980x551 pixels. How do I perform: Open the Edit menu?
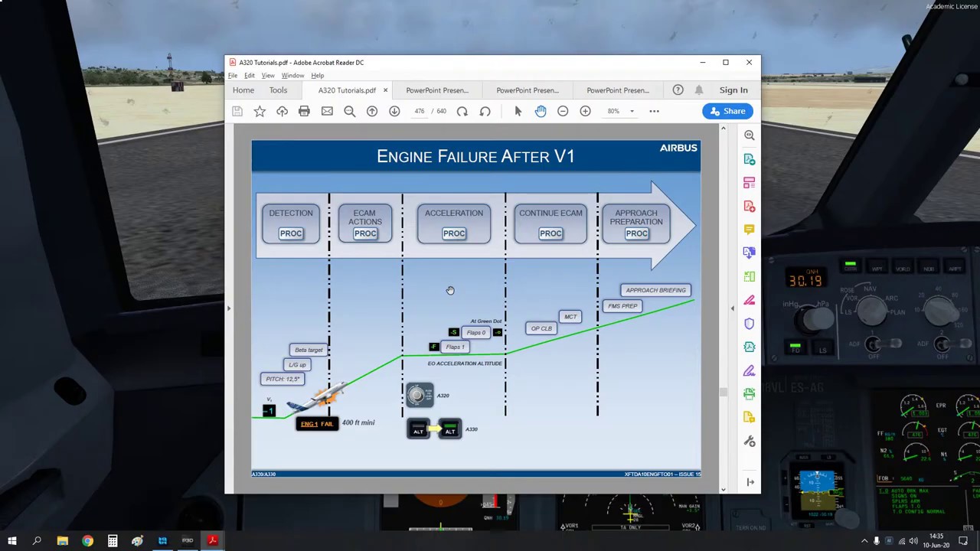pos(250,76)
